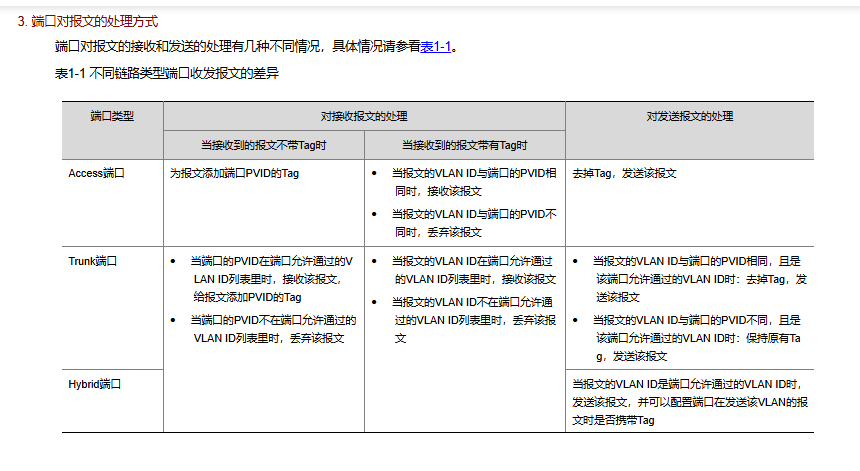The width and height of the screenshot is (860, 471).
Task: Click Trunk untagged bullet ending 丢弃该报文
Action: point(273,329)
